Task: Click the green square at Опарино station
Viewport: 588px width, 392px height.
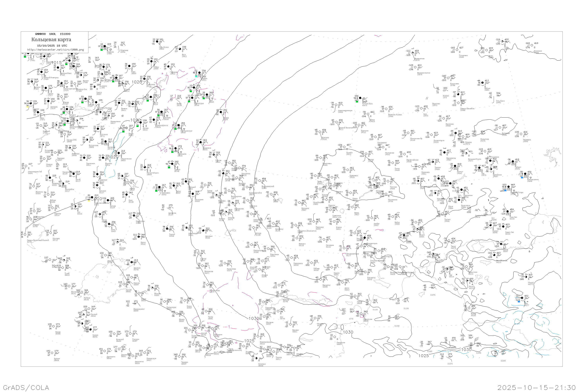Action: pyautogui.click(x=102, y=50)
